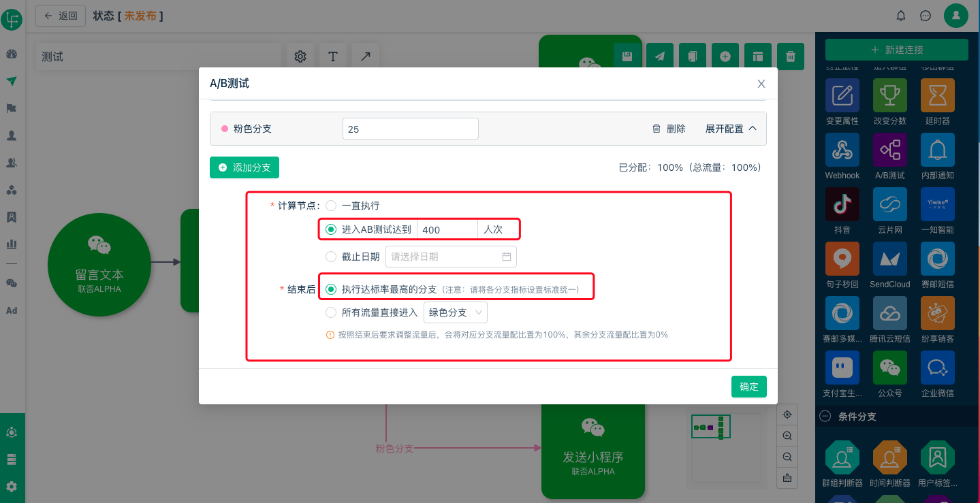
Task: Select the 纷享销客 node icon
Action: click(938, 313)
